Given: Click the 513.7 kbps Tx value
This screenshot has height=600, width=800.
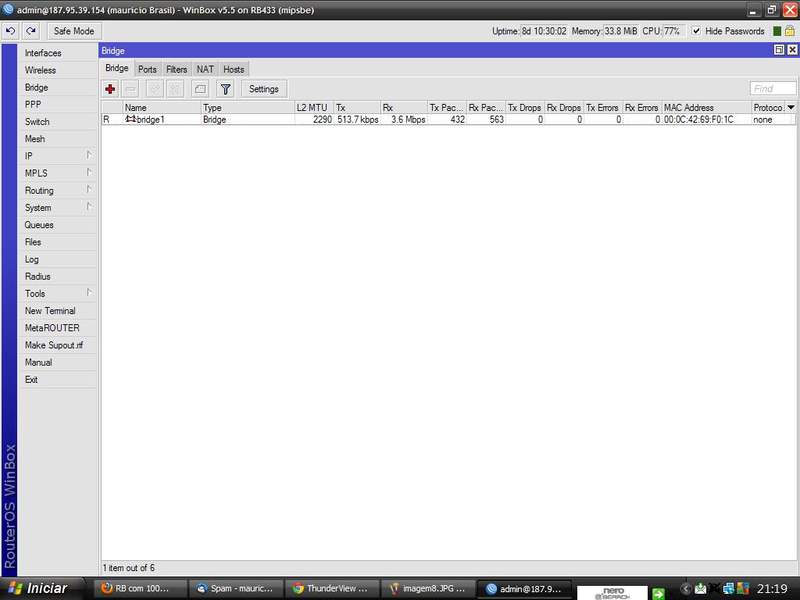Looking at the screenshot, I should [358, 119].
